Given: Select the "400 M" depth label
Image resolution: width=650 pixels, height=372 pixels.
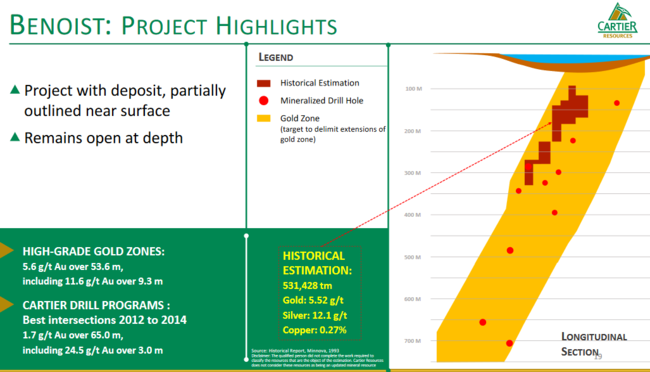Looking at the screenshot, I should 412,215.
